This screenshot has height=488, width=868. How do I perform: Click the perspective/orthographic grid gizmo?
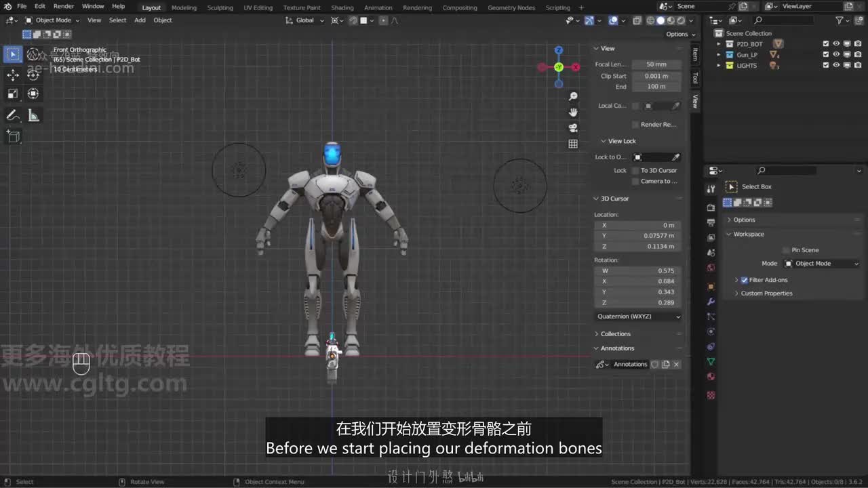coord(573,144)
